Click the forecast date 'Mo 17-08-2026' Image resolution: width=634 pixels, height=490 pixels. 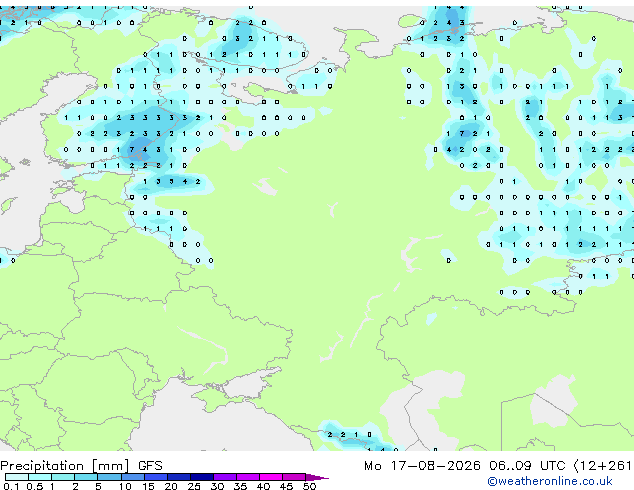422,466
